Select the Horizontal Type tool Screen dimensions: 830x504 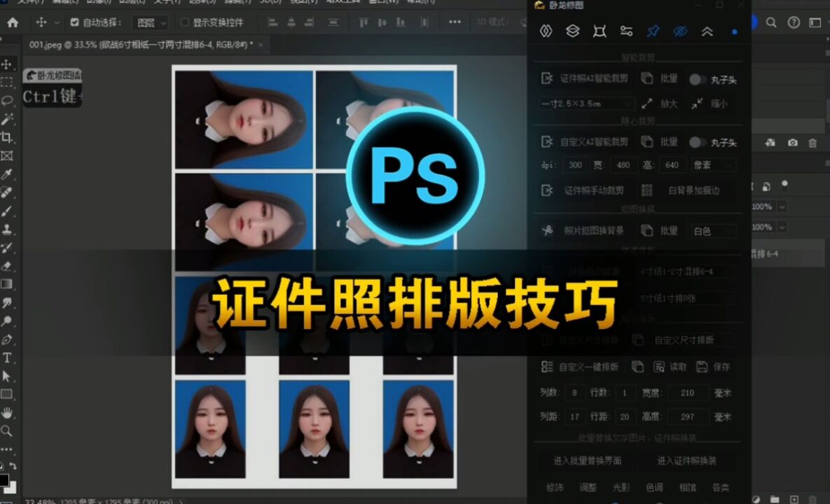tap(7, 358)
